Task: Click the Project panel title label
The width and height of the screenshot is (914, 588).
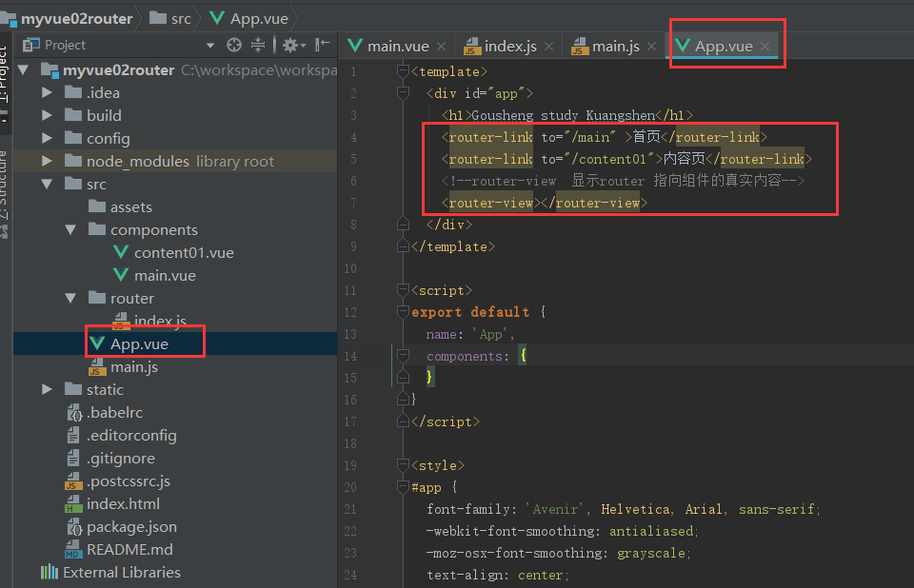Action: pos(65,45)
